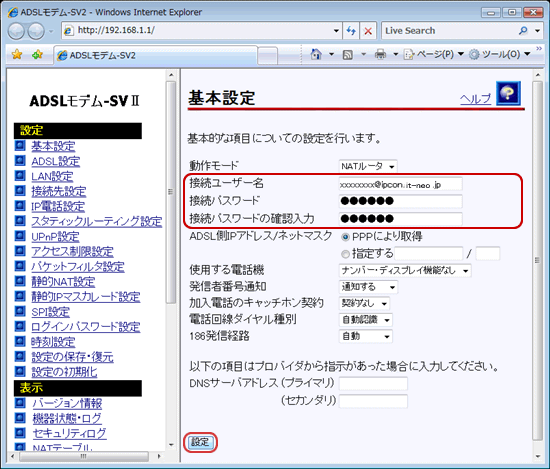Viewport: 550px width, 469px height.
Task: Open Live Search options dropdown arrow
Action: [537, 31]
